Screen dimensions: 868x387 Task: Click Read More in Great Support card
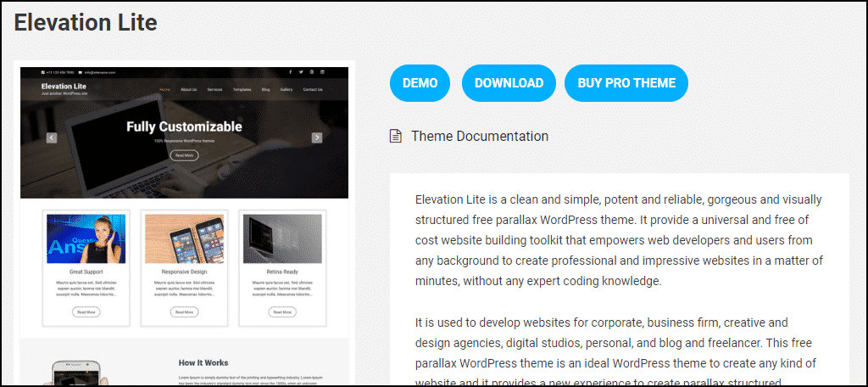click(86, 312)
